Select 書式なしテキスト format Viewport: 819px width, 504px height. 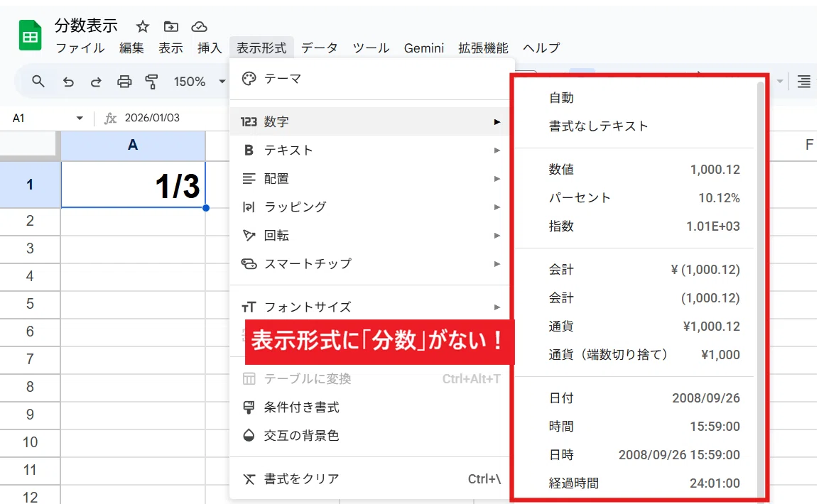tap(634, 126)
